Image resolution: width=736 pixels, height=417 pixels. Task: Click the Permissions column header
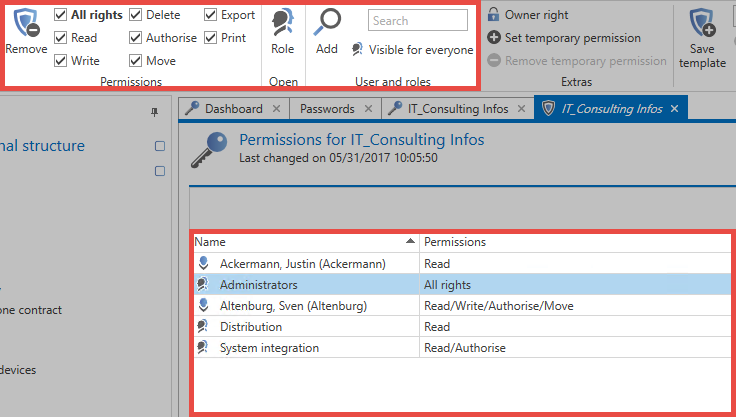(575, 242)
